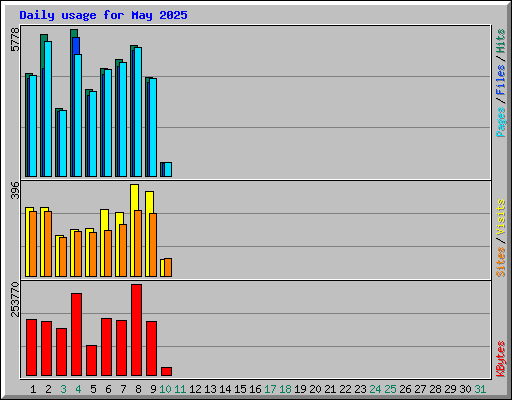This screenshot has height=400, width=512.
Task: Click the "KBytes" legend label
Action: click(501, 359)
